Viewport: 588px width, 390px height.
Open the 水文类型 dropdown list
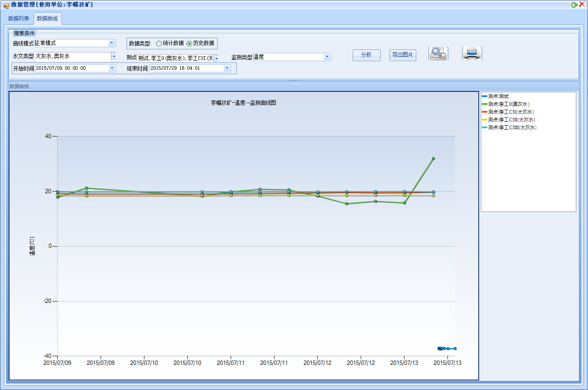click(114, 56)
